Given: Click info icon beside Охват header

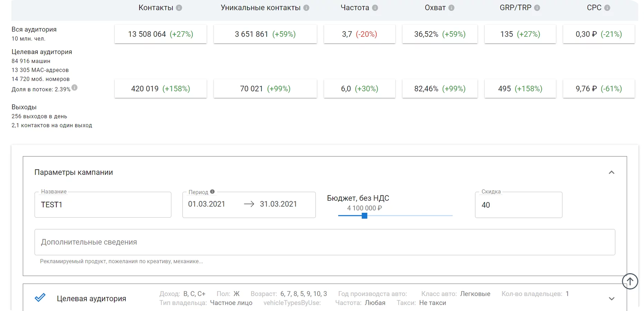Looking at the screenshot, I should click(x=451, y=8).
